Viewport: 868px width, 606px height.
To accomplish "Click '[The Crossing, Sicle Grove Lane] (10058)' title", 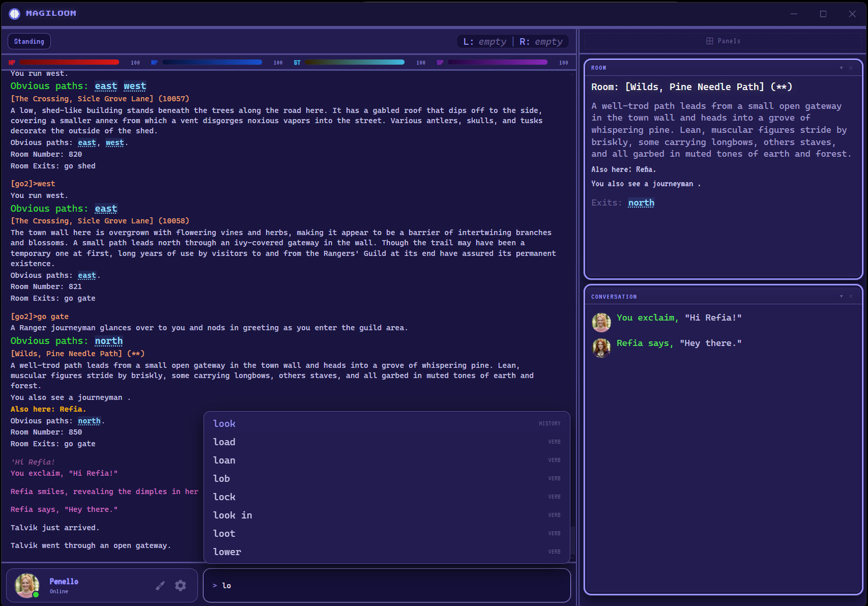I will click(x=100, y=221).
